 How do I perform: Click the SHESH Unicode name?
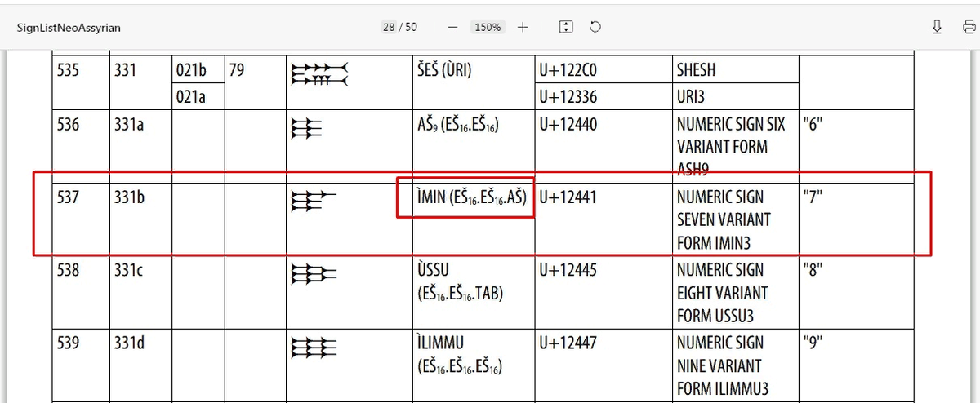(x=696, y=70)
